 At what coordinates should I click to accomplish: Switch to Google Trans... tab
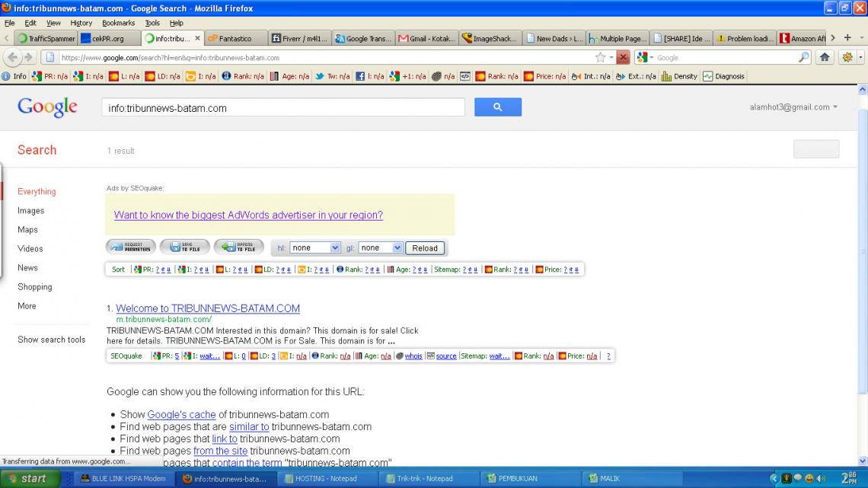[363, 38]
